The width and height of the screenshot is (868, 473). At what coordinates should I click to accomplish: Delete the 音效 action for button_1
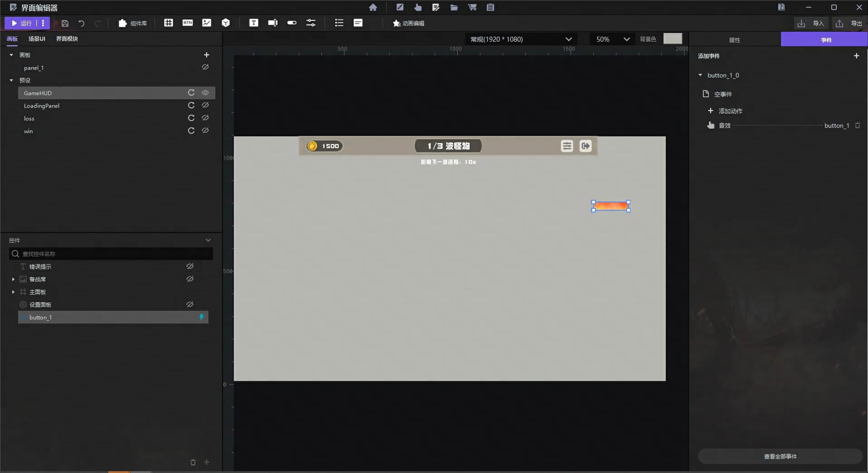tap(858, 125)
